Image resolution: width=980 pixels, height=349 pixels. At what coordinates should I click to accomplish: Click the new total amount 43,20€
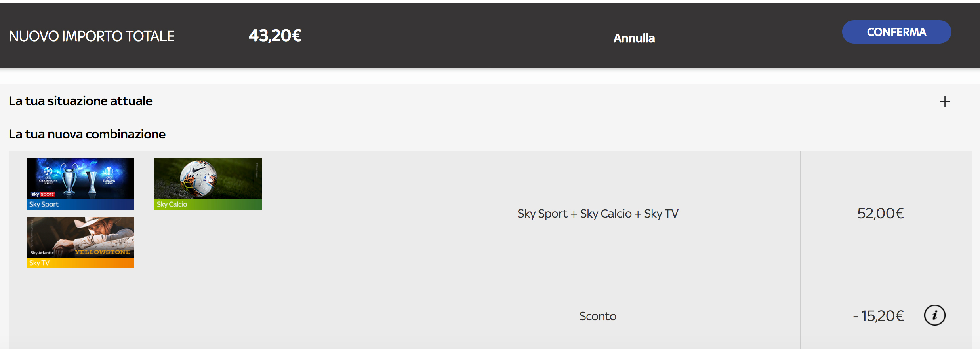(x=275, y=36)
